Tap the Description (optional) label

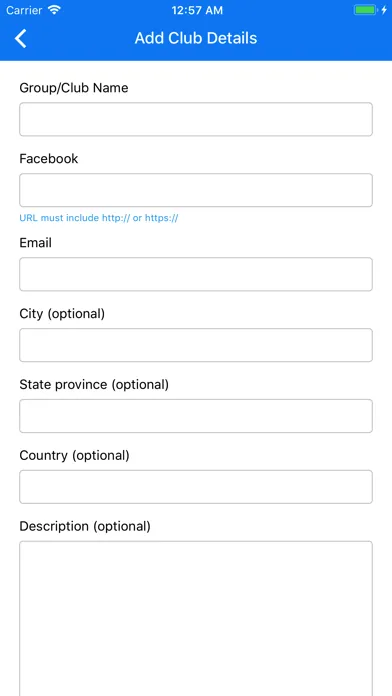(x=85, y=526)
